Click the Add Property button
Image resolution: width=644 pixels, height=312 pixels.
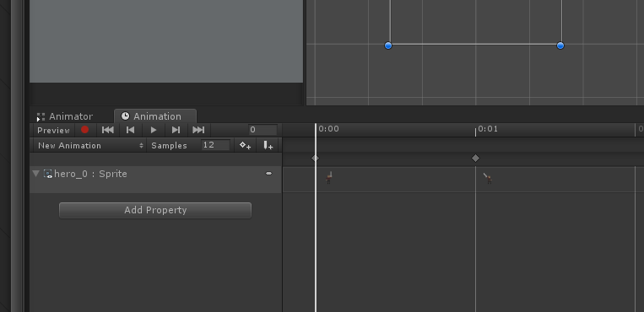(x=155, y=210)
